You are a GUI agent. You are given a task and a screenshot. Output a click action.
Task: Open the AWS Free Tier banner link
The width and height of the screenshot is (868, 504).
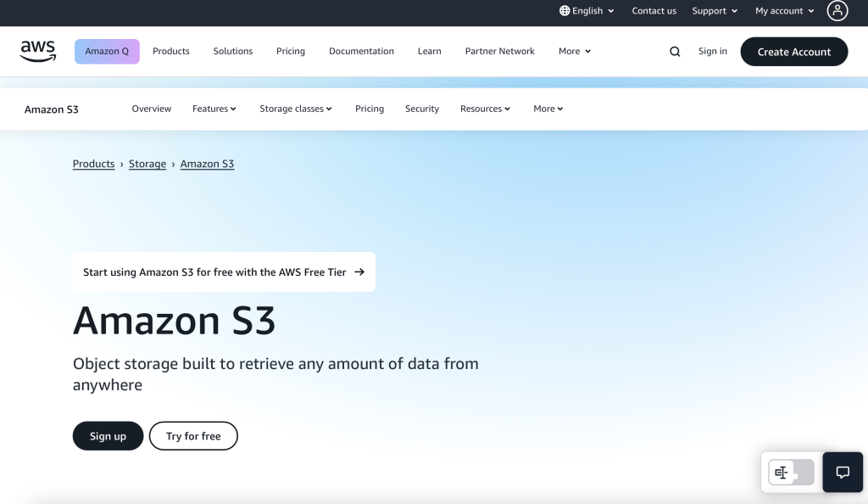(224, 272)
